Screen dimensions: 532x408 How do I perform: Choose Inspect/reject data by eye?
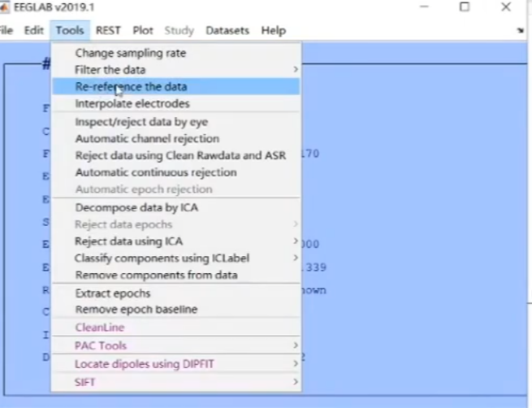coord(141,122)
